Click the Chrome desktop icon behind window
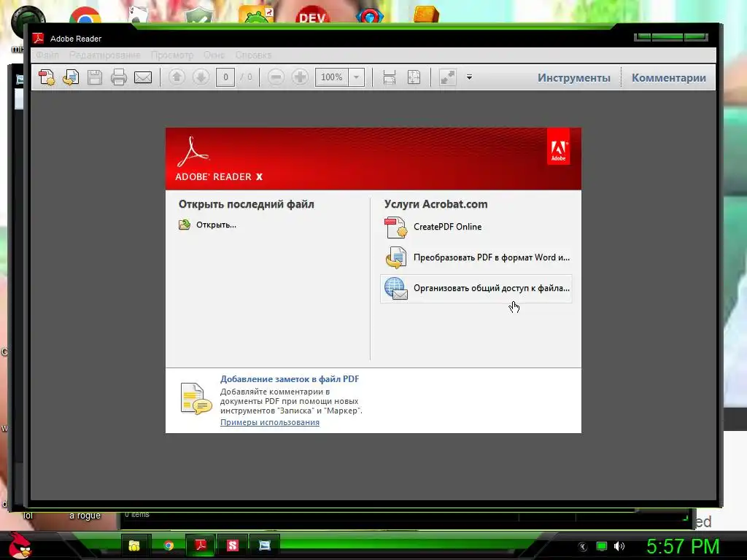 pos(85,15)
